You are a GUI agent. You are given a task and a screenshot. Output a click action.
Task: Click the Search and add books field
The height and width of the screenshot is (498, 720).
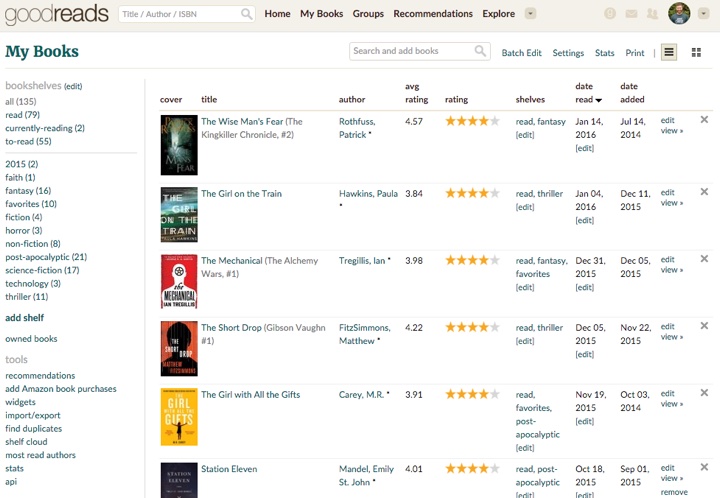pos(411,51)
